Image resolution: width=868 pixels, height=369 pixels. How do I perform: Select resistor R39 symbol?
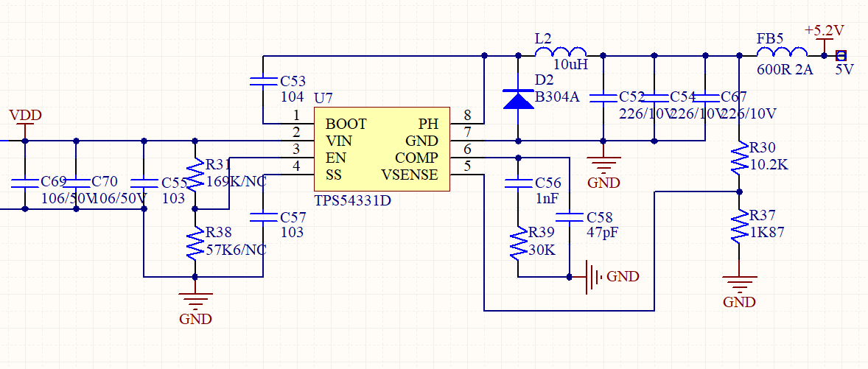coord(518,243)
